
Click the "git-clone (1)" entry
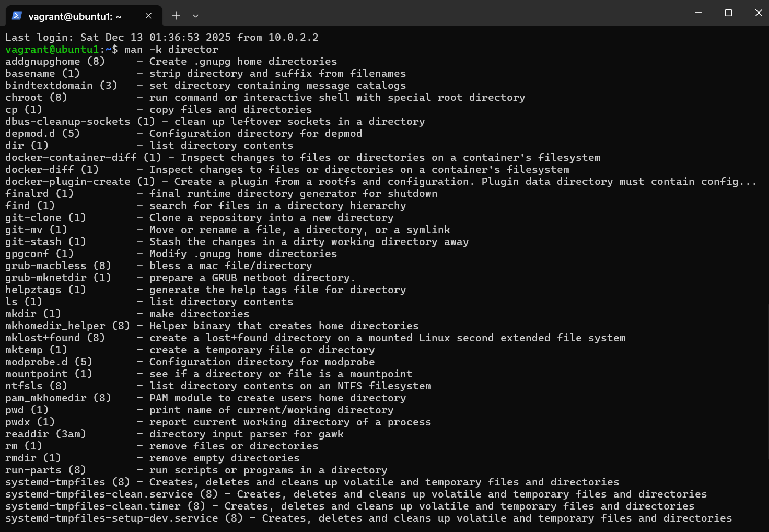pyautogui.click(x=45, y=217)
